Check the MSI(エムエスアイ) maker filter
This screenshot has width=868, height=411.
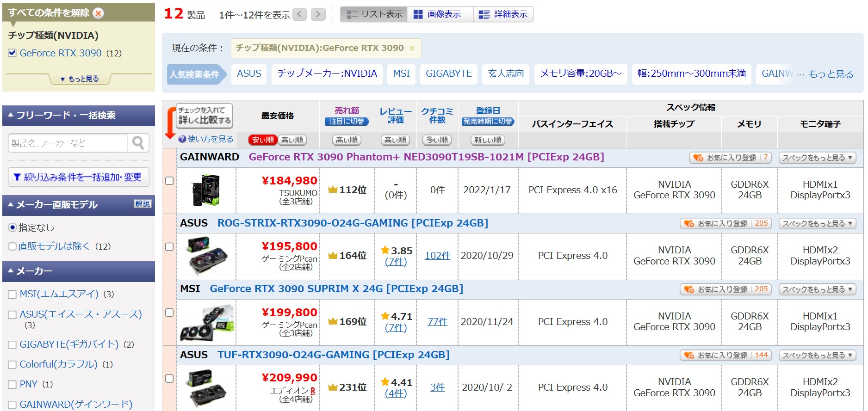12,294
